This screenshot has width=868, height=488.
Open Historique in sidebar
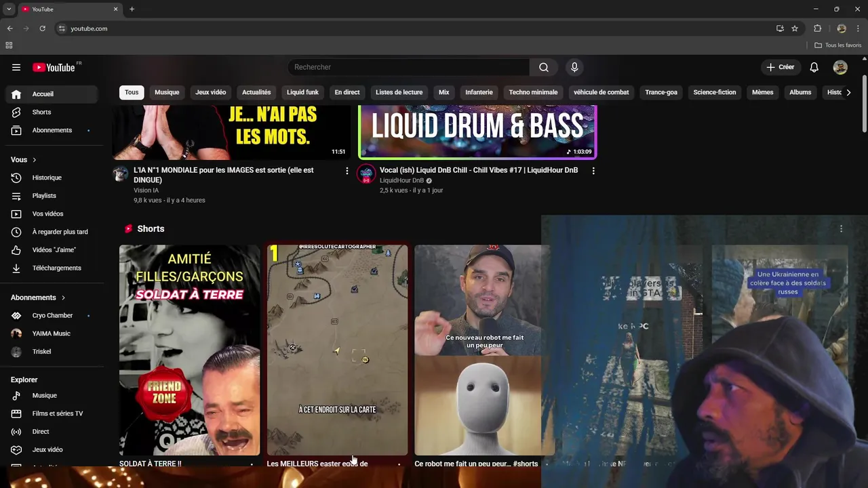(52, 178)
